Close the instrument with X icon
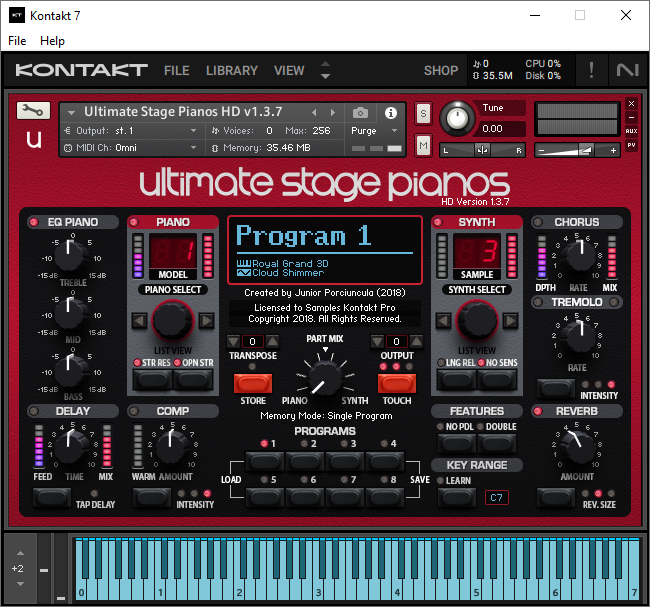Screen dimensions: 650x607 [631, 104]
